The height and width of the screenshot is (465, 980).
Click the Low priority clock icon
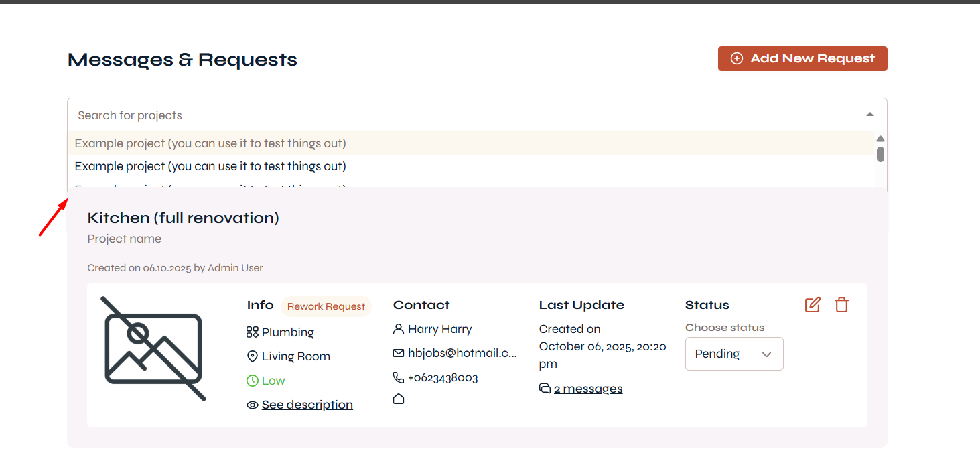253,381
